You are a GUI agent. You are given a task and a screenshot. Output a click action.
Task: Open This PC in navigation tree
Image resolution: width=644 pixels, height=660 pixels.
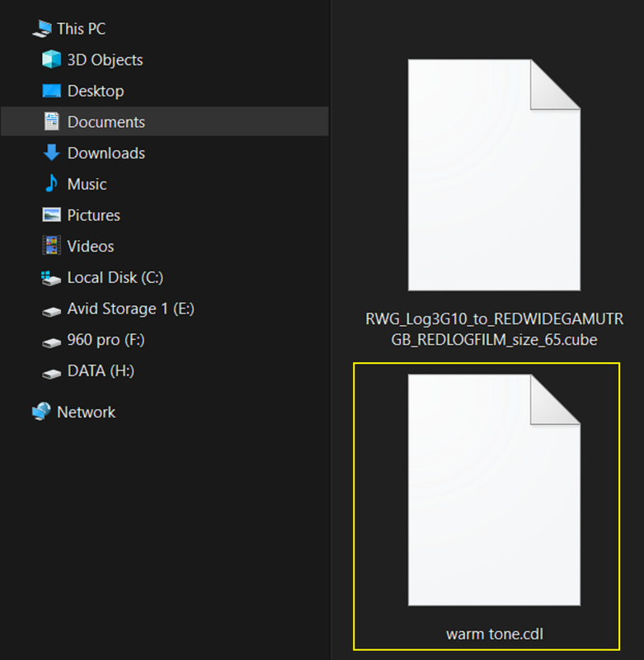click(x=81, y=29)
